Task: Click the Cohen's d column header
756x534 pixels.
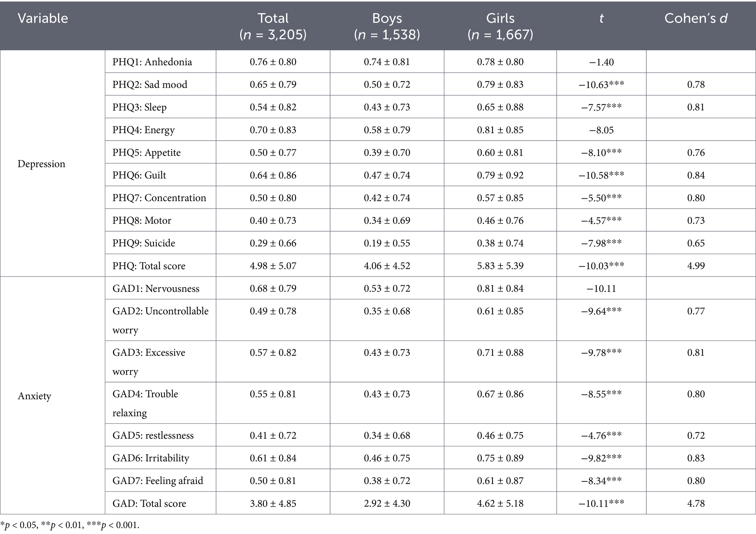Action: (x=696, y=18)
